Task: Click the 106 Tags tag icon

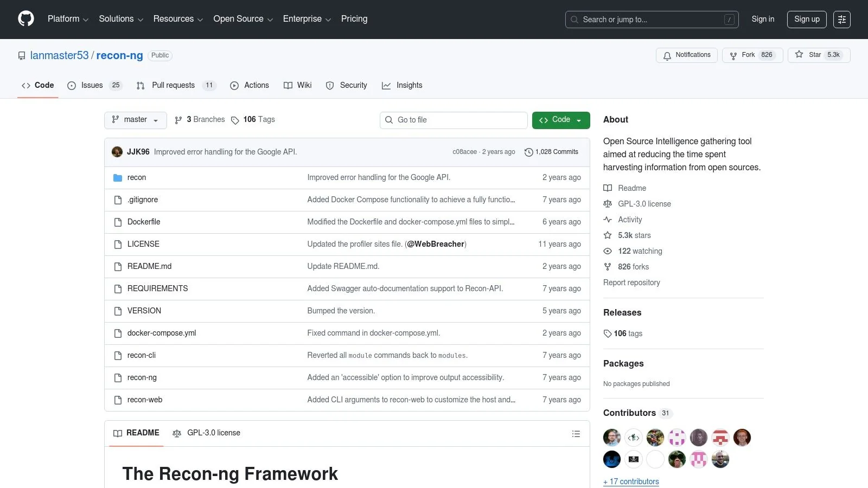Action: (x=235, y=120)
